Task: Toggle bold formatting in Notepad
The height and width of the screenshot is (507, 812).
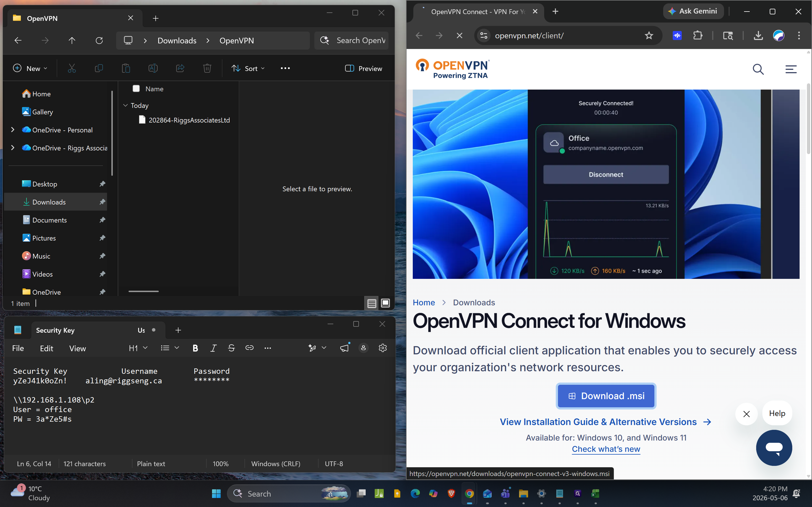Action: pyautogui.click(x=195, y=348)
